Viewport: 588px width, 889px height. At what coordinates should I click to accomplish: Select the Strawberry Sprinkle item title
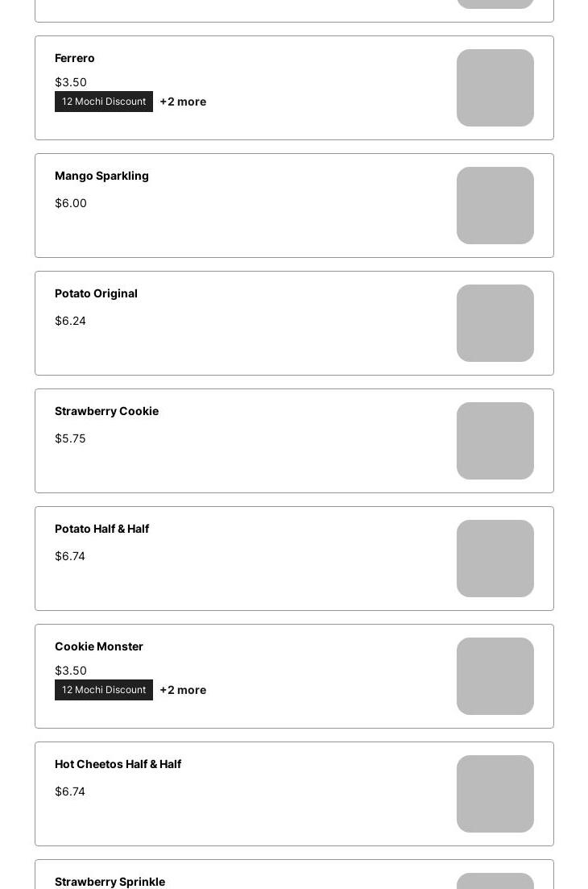coord(110,882)
